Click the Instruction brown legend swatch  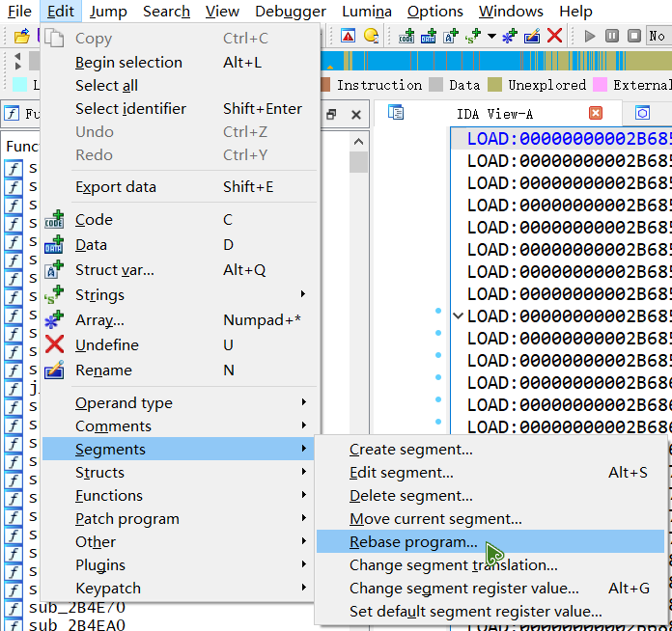coord(325,84)
